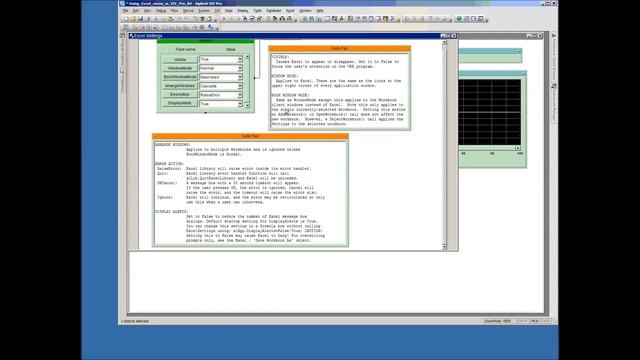Open the File menu
Screen dimensions: 640x360
[x=126, y=11]
